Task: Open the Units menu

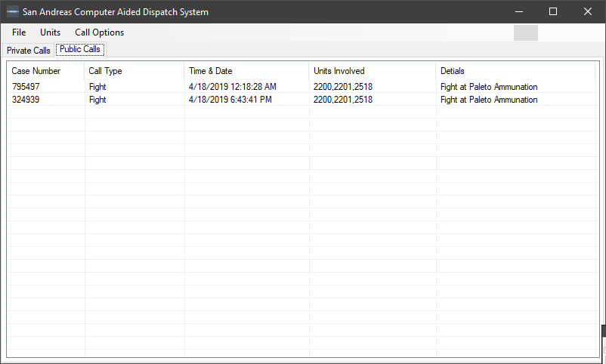Action: point(51,32)
